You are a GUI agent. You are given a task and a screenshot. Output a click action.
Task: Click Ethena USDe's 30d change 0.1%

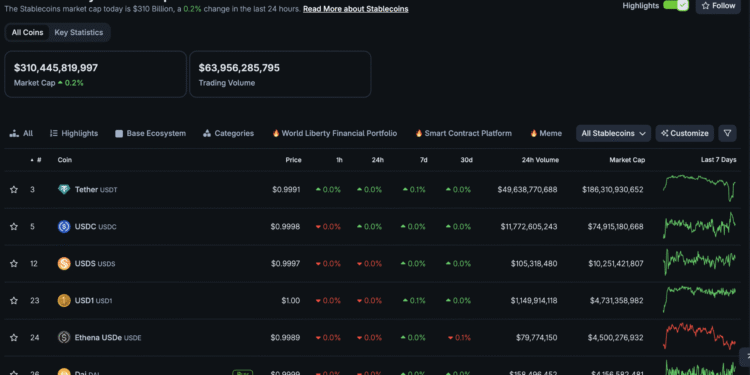(459, 338)
